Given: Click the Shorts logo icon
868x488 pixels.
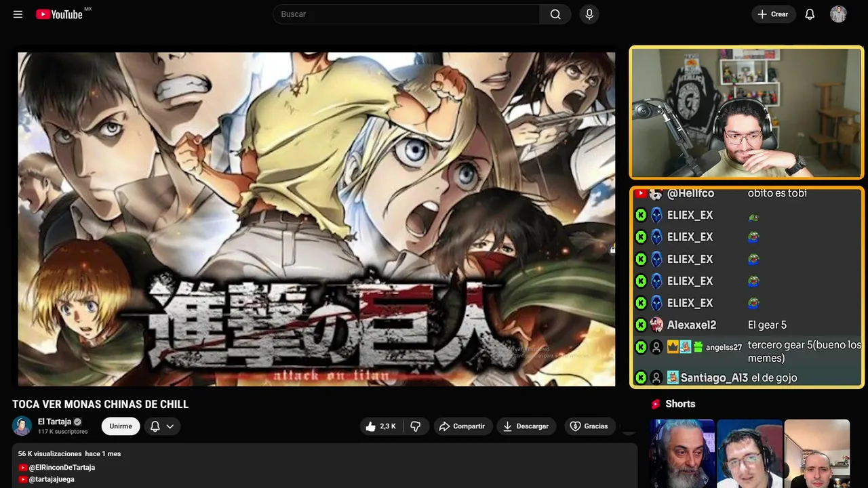Looking at the screenshot, I should tap(656, 404).
